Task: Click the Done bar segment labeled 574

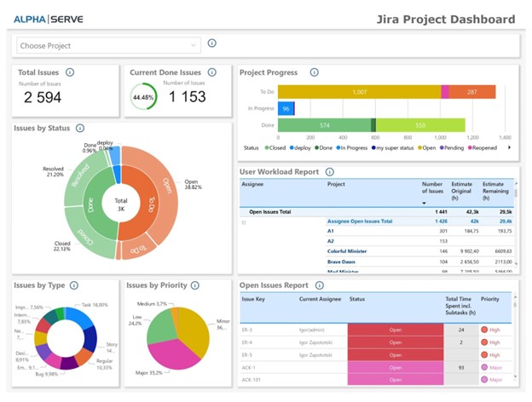Action: 324,125
